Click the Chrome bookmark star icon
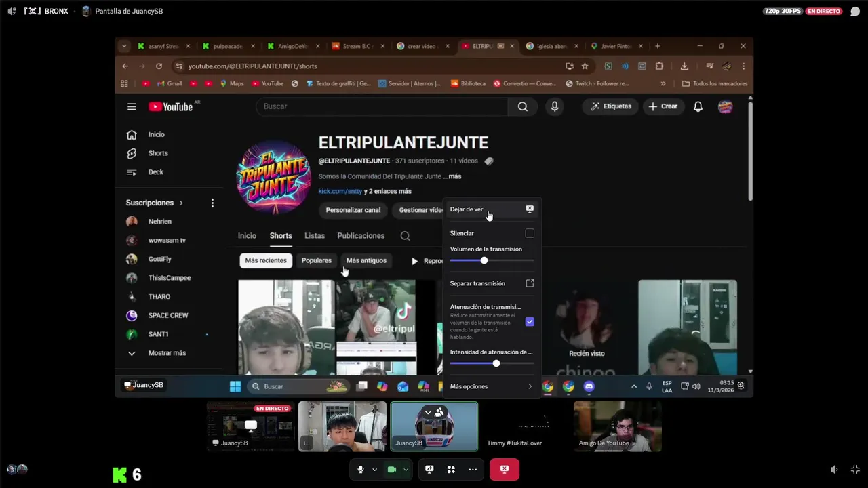868x488 pixels. 585,66
